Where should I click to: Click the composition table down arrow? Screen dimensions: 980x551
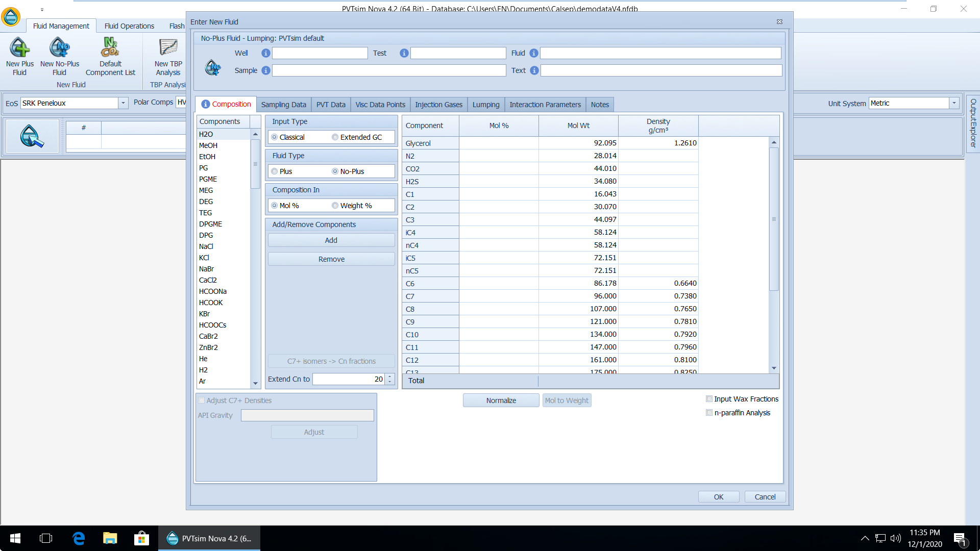(774, 368)
